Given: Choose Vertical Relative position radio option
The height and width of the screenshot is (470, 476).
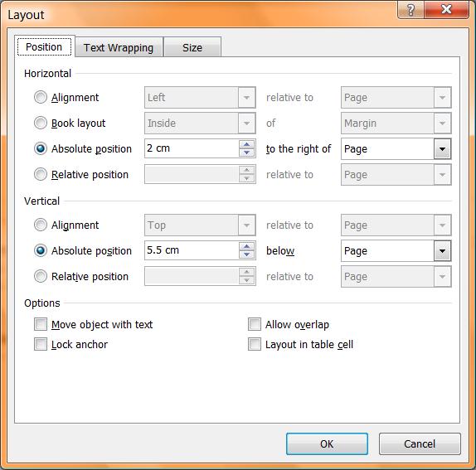Looking at the screenshot, I should (x=41, y=276).
